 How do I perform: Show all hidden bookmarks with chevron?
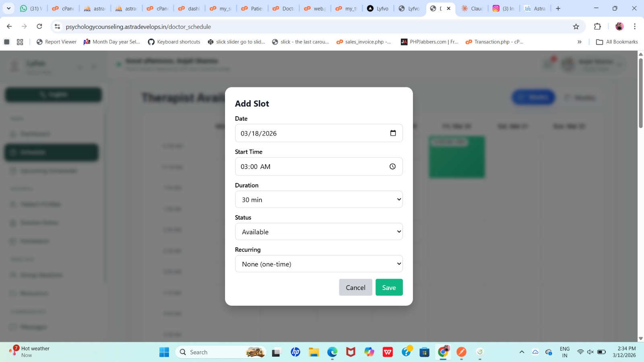(579, 42)
